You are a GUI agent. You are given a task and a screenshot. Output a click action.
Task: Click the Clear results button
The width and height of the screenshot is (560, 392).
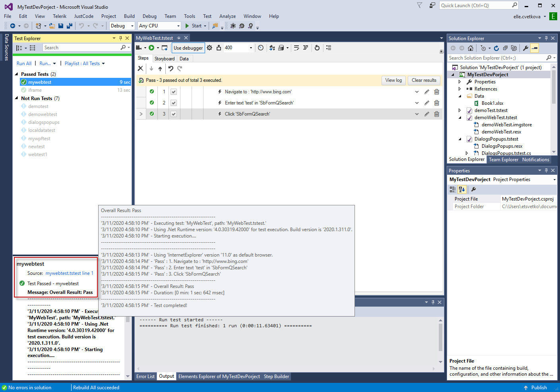click(x=424, y=80)
